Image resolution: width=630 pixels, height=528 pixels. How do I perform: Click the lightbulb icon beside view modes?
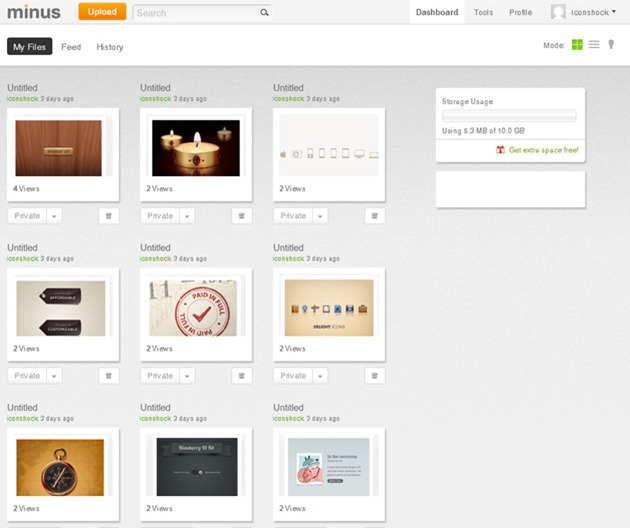coord(611,45)
